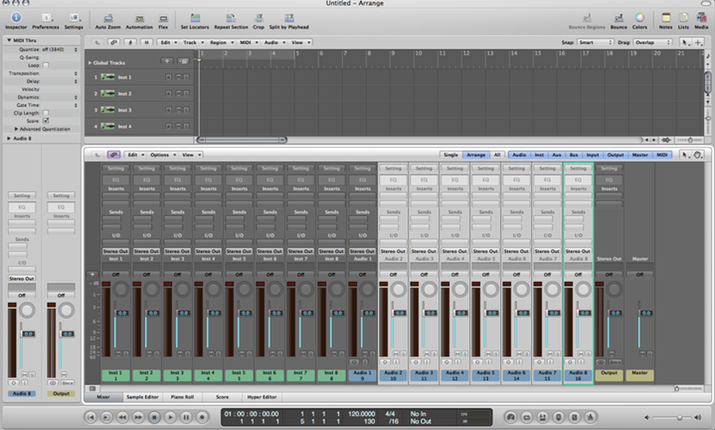This screenshot has height=430, width=715.
Task: Open the mixer Options menu
Action: (x=161, y=155)
